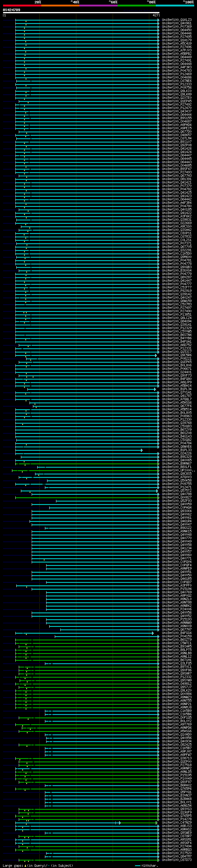Open the UniRef100_Q575T2 hit
Image resolution: width=197 pixels, height=868 pixels.
coord(177,491)
